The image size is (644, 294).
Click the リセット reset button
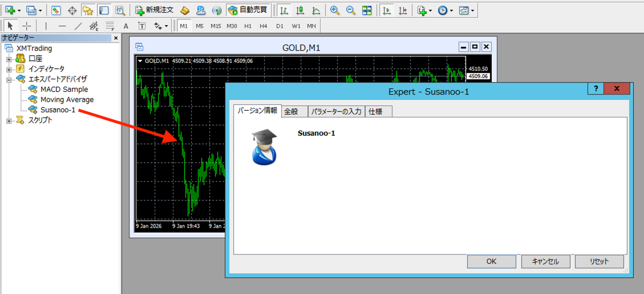pyautogui.click(x=599, y=262)
